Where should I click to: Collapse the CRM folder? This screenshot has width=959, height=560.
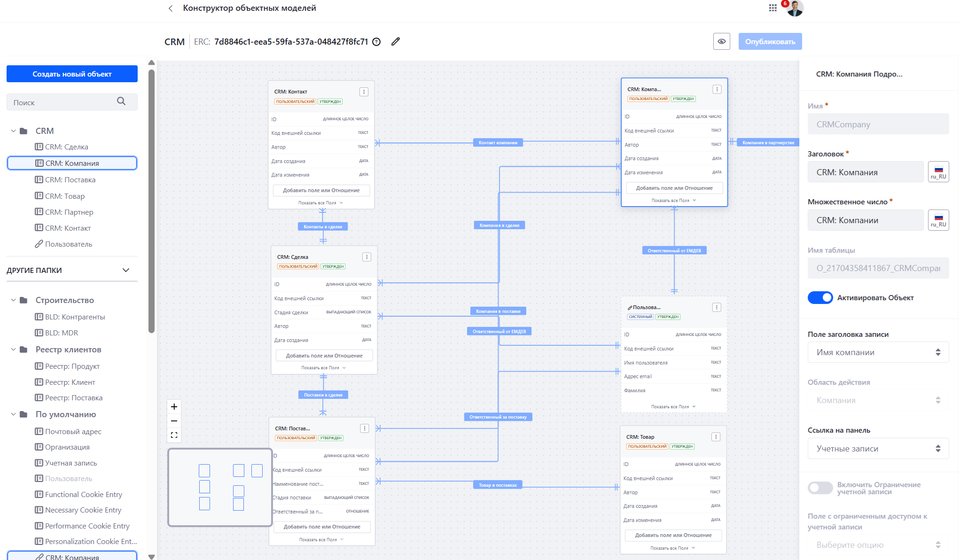coord(13,131)
